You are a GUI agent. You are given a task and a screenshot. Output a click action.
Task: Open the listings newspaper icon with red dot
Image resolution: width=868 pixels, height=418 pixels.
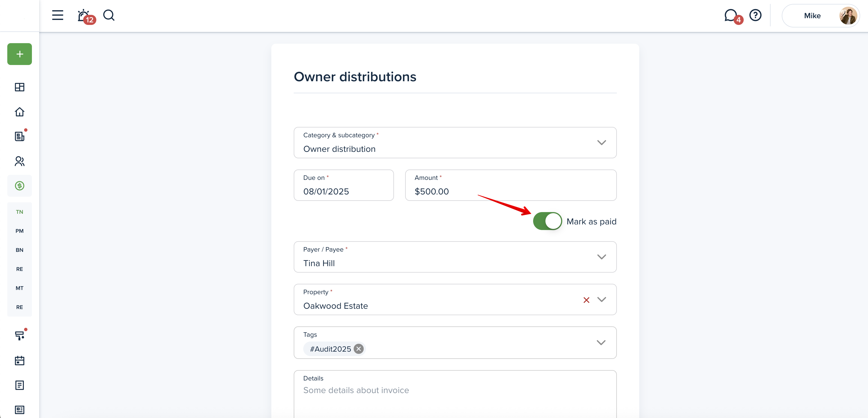click(x=20, y=136)
